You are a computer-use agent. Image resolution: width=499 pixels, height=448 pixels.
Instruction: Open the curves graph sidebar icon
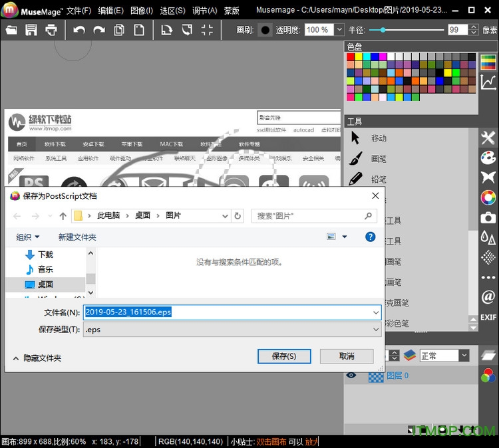click(x=488, y=82)
